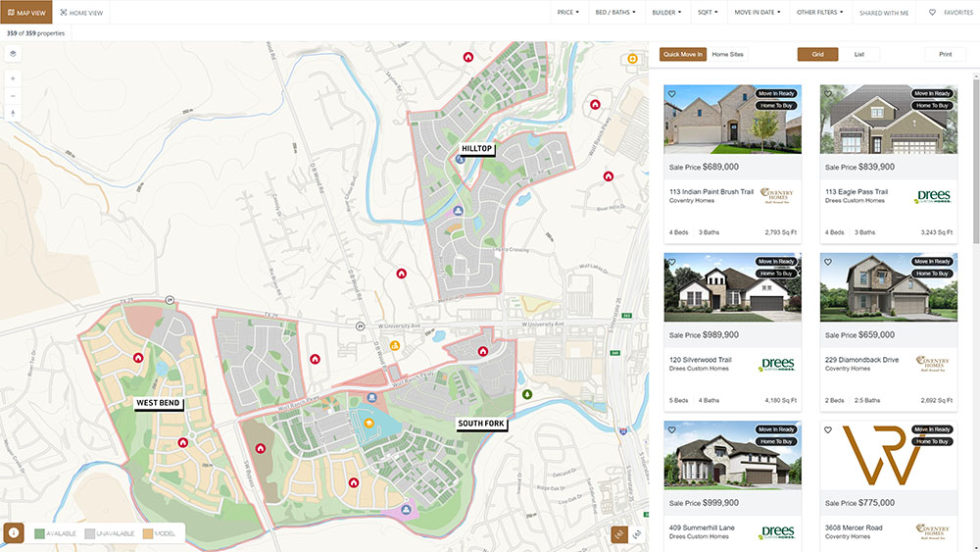Switch to Map View tab

pos(26,13)
